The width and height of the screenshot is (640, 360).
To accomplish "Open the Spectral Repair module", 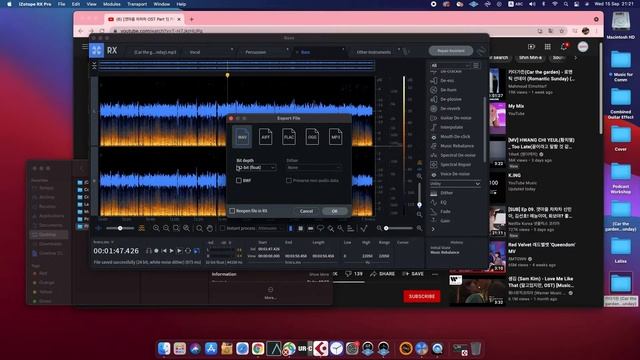I will pyautogui.click(x=455, y=164).
